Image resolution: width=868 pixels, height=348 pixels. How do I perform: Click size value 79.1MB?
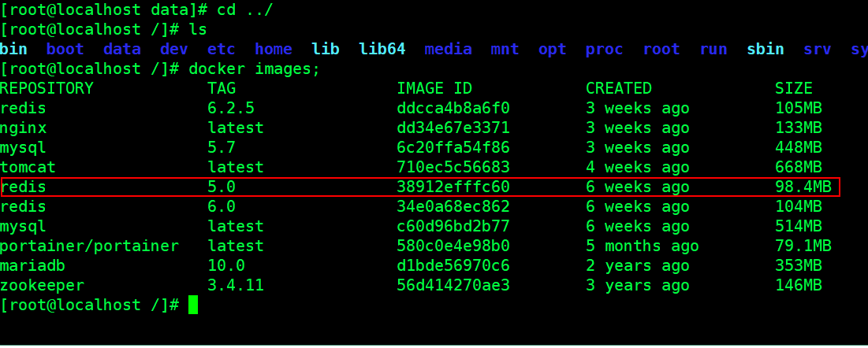pyautogui.click(x=803, y=246)
